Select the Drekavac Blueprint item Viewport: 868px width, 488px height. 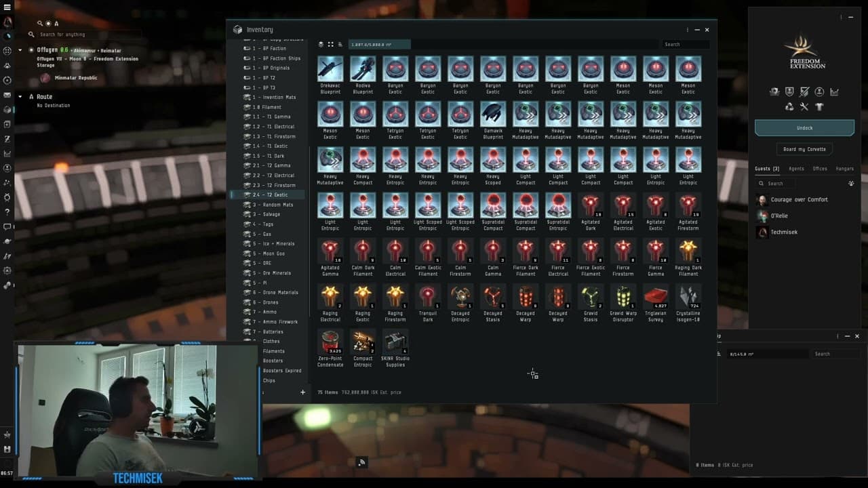tap(330, 75)
